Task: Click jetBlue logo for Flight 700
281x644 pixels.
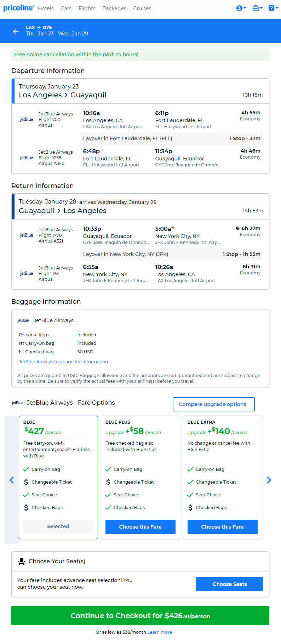Action: 27,120
